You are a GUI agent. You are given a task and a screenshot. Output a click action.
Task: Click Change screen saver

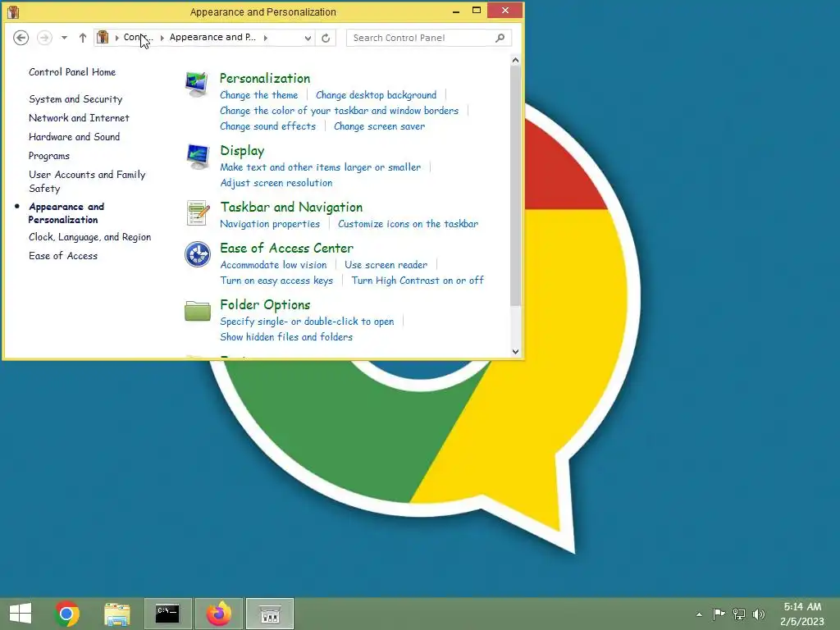coord(379,126)
